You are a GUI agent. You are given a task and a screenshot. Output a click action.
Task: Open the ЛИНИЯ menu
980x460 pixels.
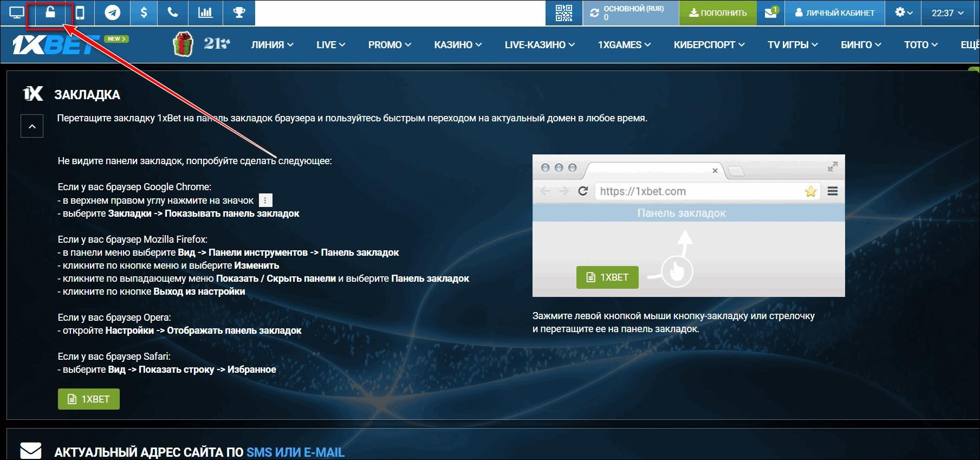(272, 45)
